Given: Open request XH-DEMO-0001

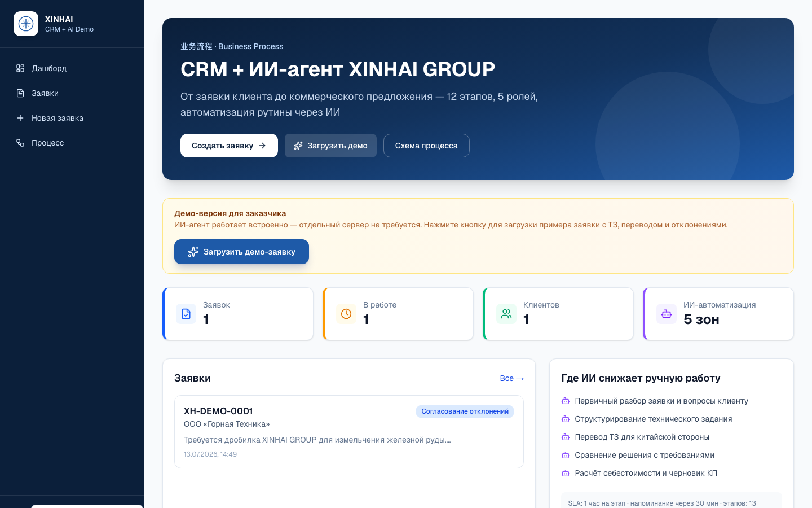Looking at the screenshot, I should coord(349,432).
